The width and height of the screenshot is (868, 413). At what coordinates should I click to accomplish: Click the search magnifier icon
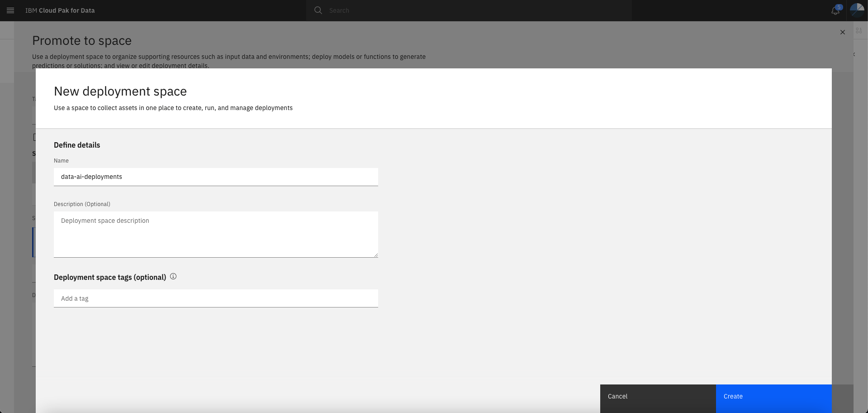(318, 10)
